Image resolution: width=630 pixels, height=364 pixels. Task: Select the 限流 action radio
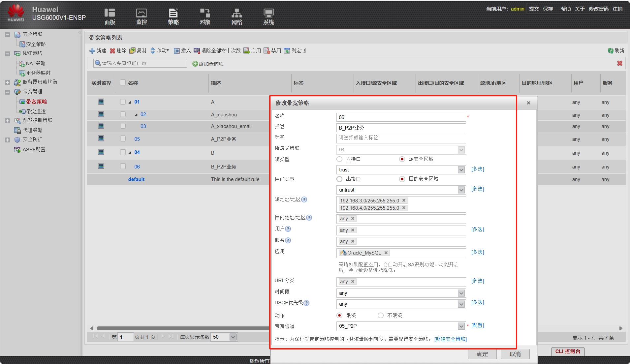click(339, 316)
